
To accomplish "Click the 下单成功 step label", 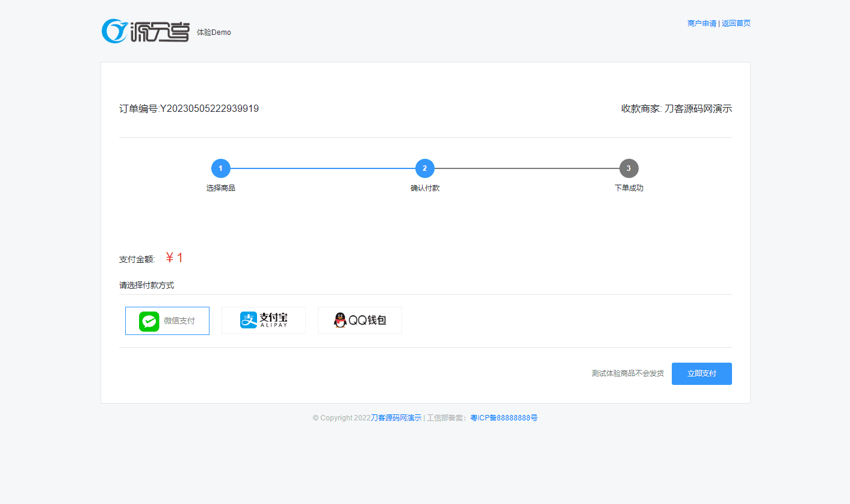I will coord(628,188).
